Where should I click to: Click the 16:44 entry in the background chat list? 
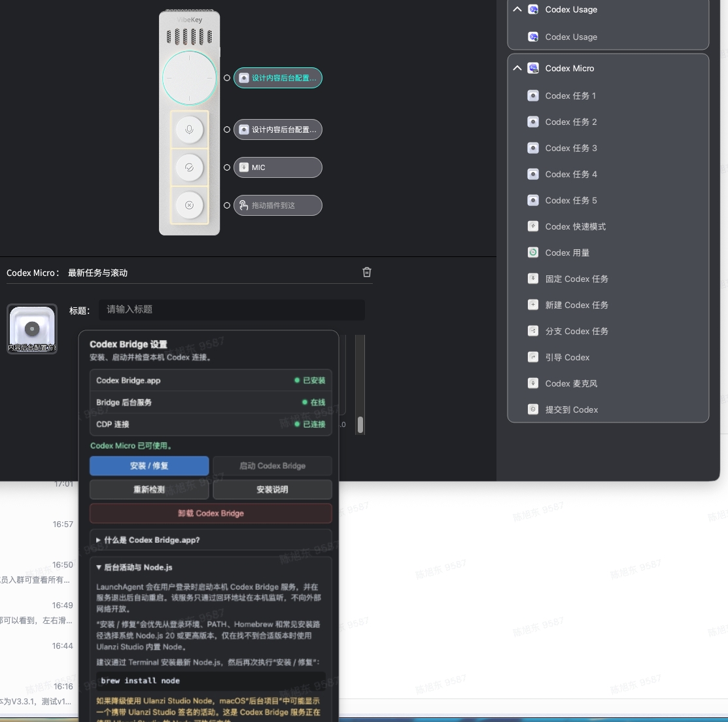pyautogui.click(x=63, y=646)
